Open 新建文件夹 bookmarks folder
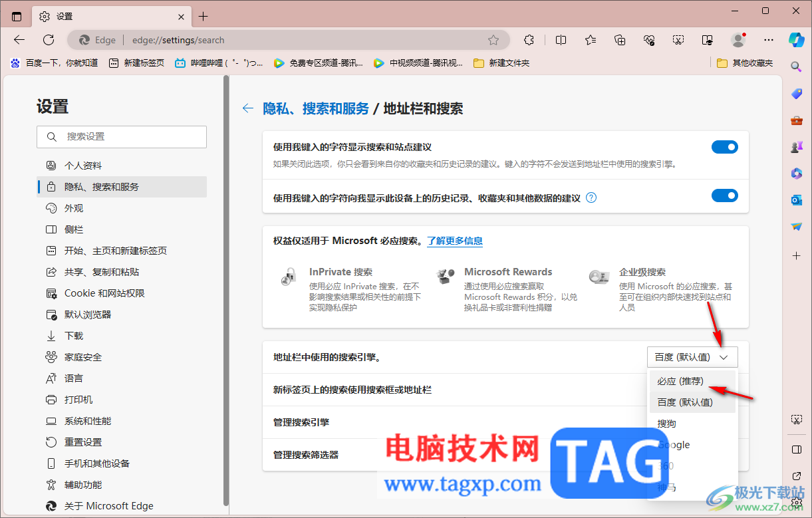812x518 pixels. coord(501,63)
